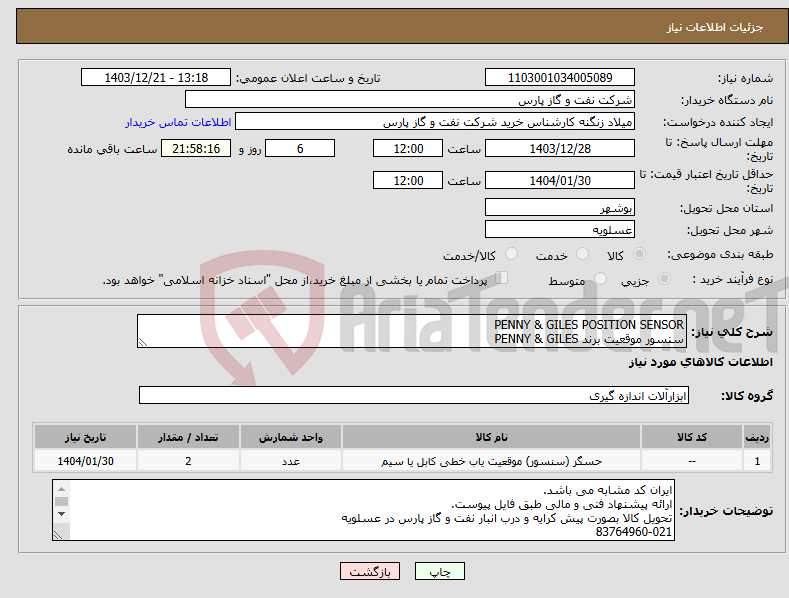Viewport: 789px width, 598px height.
Task: Click the item code cell showing --
Action: 692,461
